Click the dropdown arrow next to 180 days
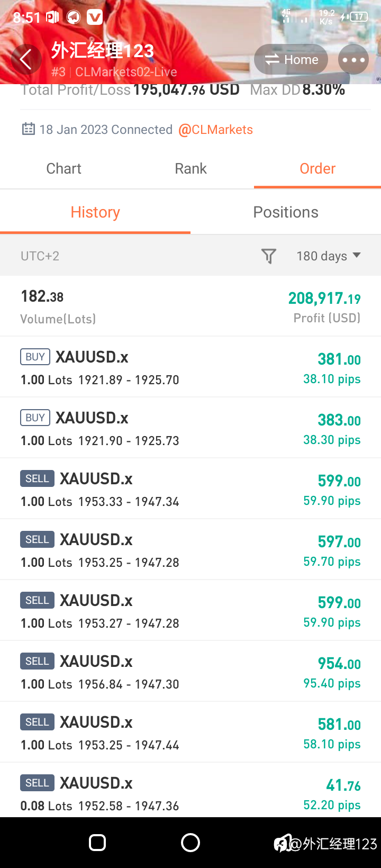This screenshot has width=381, height=868. (357, 255)
